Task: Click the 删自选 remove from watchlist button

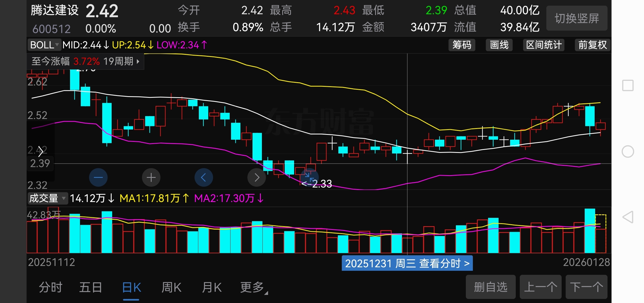Action: [x=491, y=287]
